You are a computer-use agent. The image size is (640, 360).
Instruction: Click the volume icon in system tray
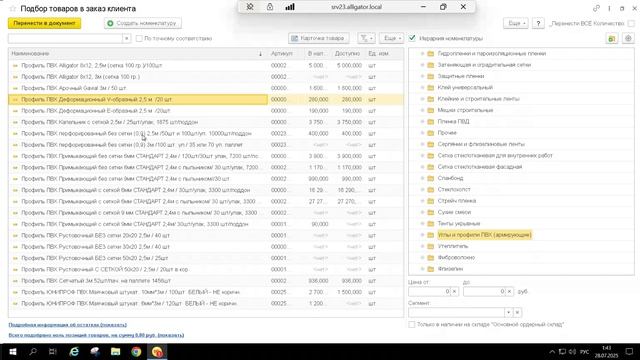click(572, 351)
